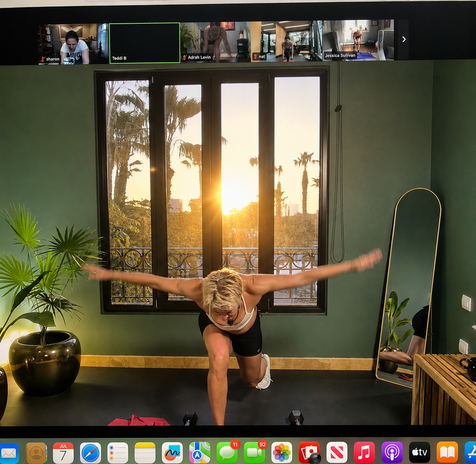Select sharon's video thumbnail

[x=73, y=44]
